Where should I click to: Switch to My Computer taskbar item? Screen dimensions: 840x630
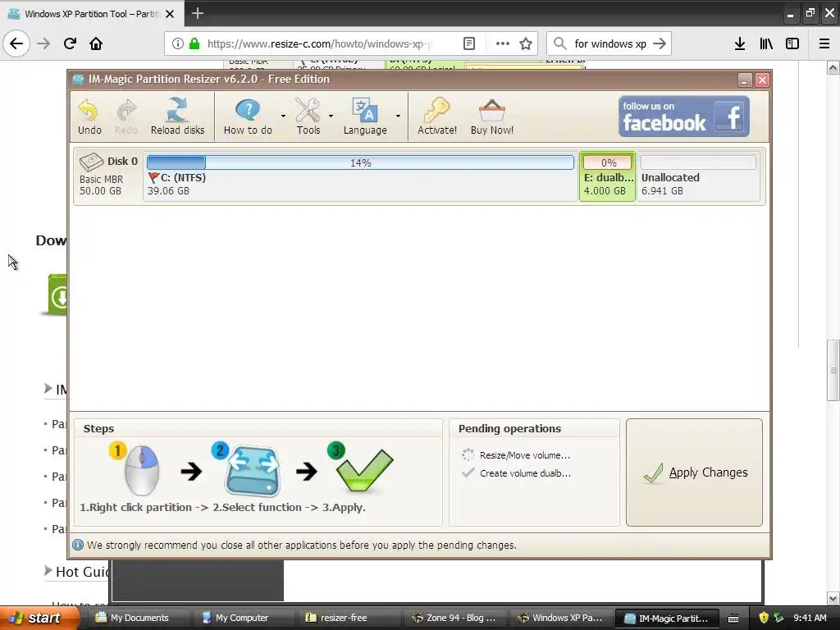coord(242,618)
